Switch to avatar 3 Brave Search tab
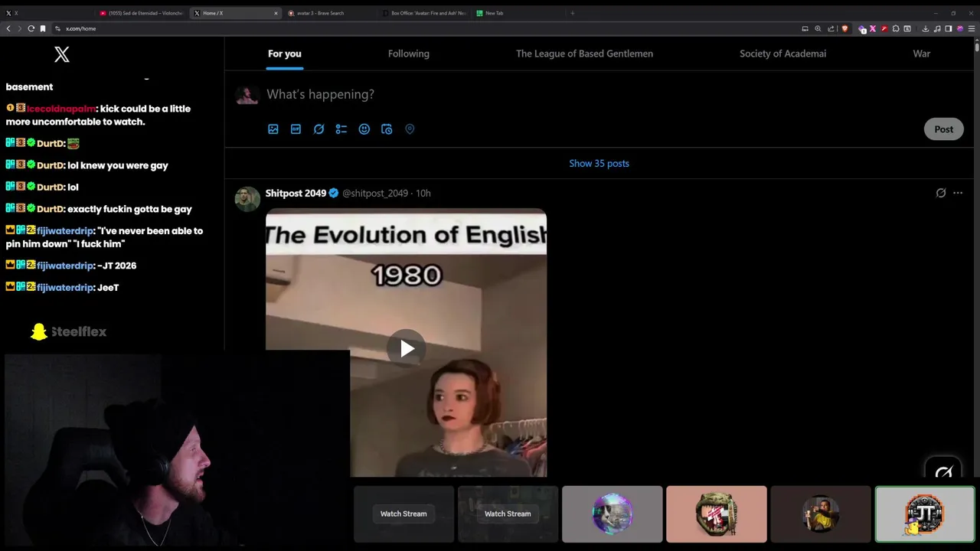Image resolution: width=980 pixels, height=551 pixels. [329, 13]
